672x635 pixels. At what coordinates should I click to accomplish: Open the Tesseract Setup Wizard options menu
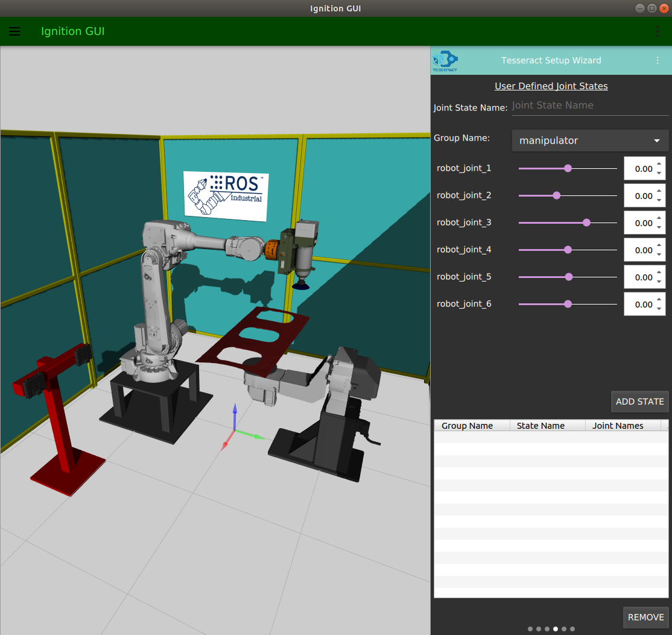pyautogui.click(x=658, y=60)
